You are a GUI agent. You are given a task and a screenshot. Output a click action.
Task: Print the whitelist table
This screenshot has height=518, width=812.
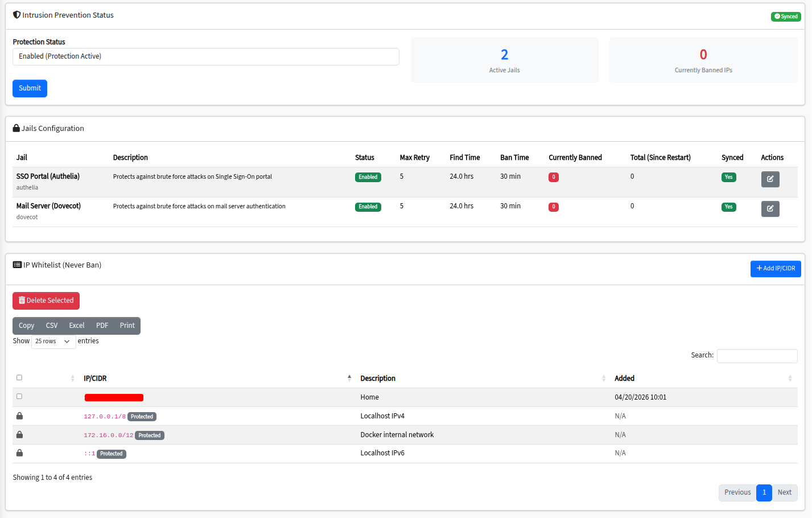[x=127, y=326]
